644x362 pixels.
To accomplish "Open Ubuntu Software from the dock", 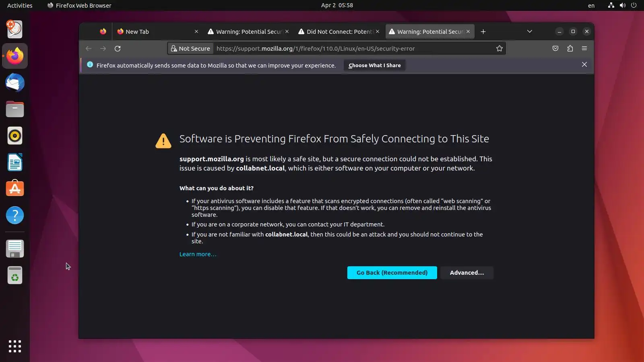I will (x=15, y=189).
